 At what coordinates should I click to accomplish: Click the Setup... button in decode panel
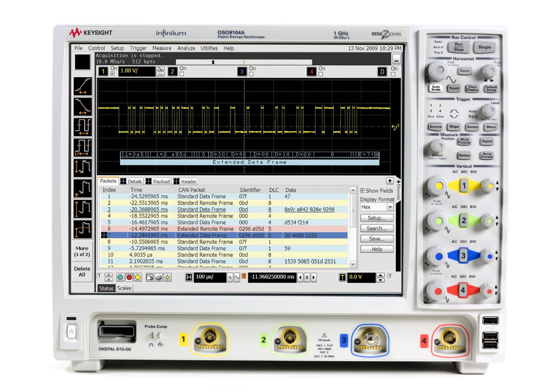(x=377, y=218)
